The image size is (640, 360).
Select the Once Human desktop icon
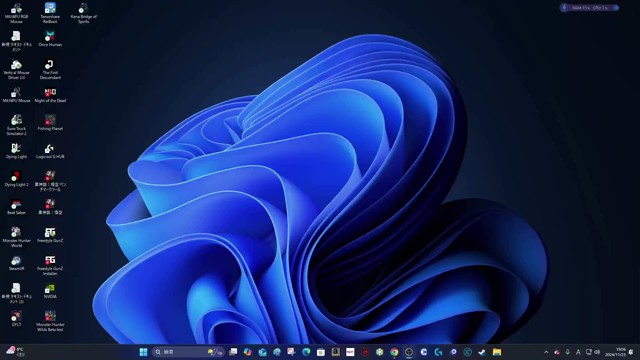click(x=50, y=39)
